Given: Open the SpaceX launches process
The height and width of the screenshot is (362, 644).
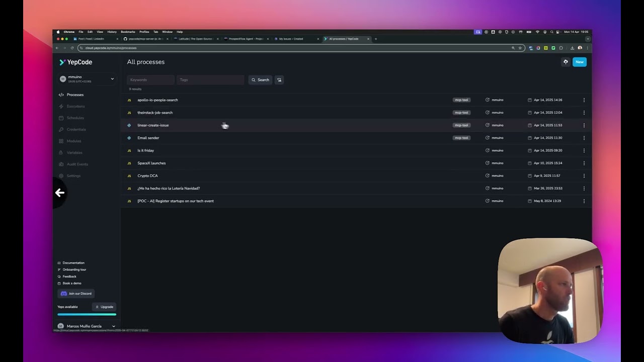Looking at the screenshot, I should click(x=151, y=163).
